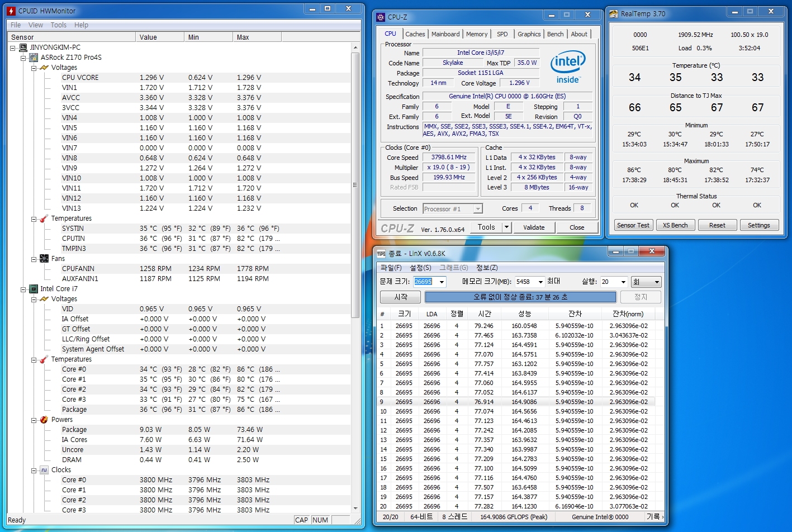Click the Powers flame icon in the tree

pos(44,420)
